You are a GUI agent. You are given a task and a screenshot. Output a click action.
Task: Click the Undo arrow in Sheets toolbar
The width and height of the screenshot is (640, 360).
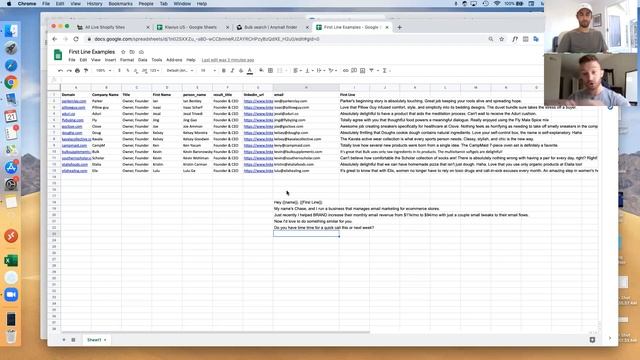tap(60, 71)
